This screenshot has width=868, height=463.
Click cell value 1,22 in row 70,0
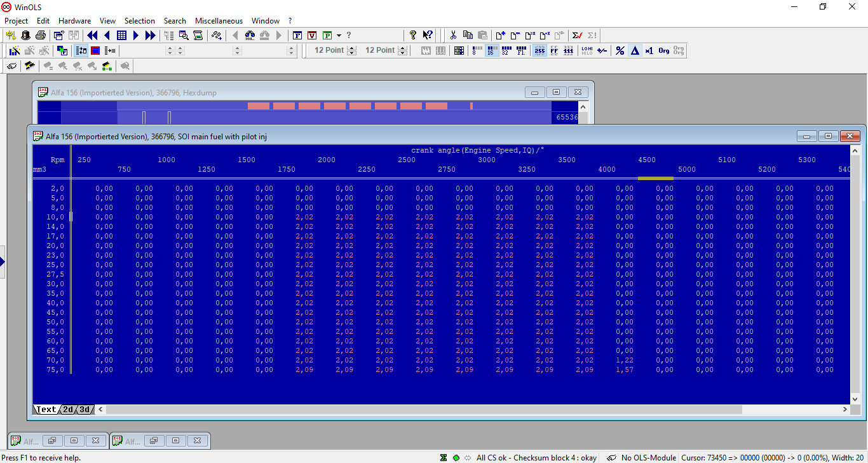coord(625,360)
